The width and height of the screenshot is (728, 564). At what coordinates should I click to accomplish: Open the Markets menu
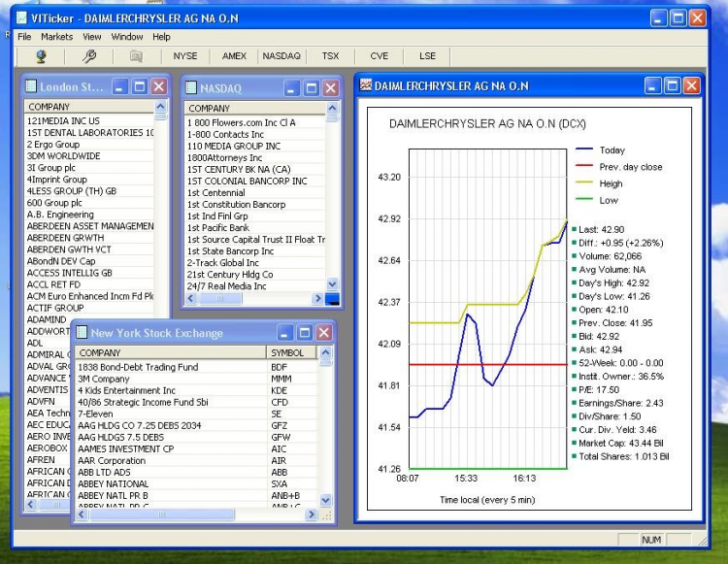pos(56,37)
